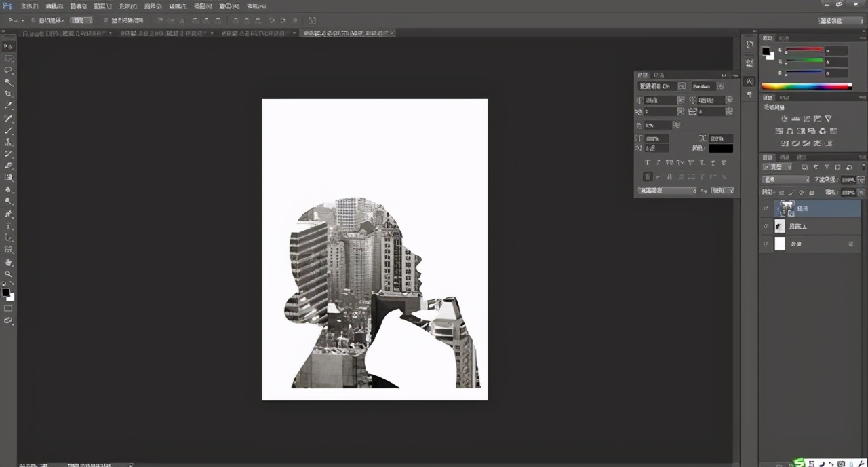Screen dimensions: 868x467
Task: Hide the bottom Background layer
Action: [766, 244]
